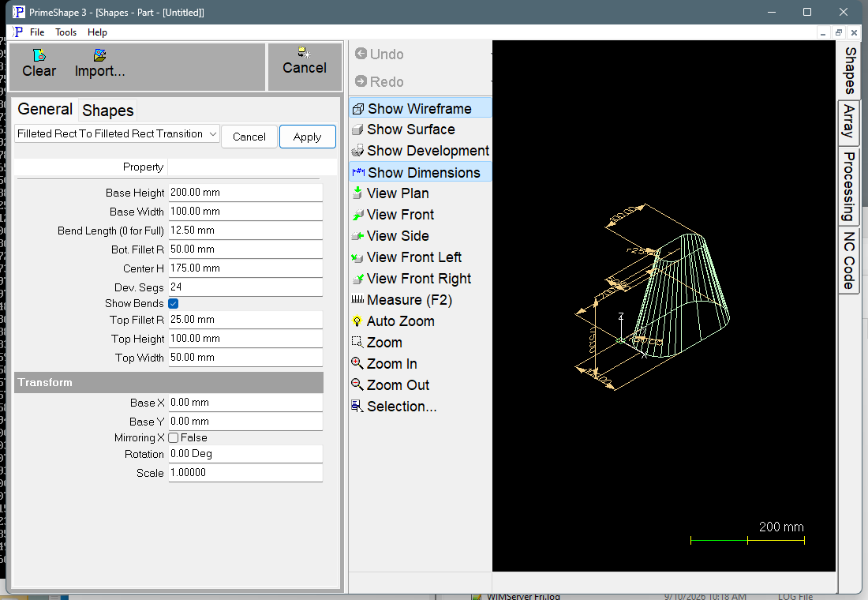The height and width of the screenshot is (600, 868).
Task: Edit the Top Fillet R field
Action: [245, 320]
